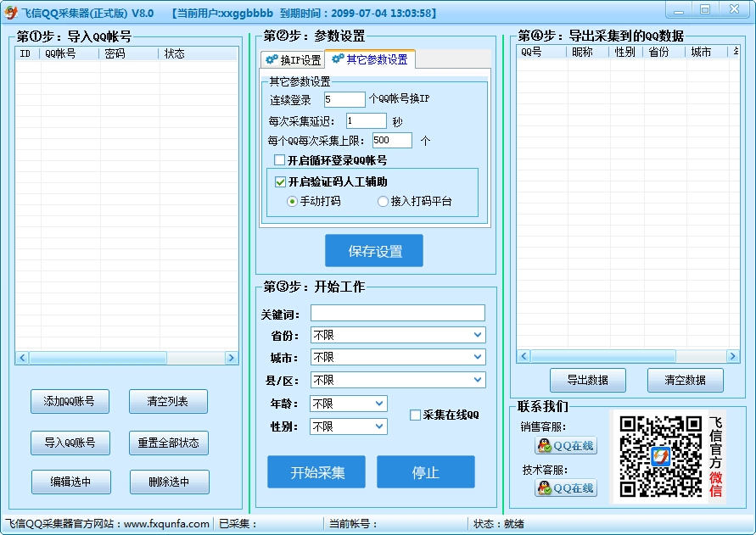Click the 关键词 input field

point(398,313)
